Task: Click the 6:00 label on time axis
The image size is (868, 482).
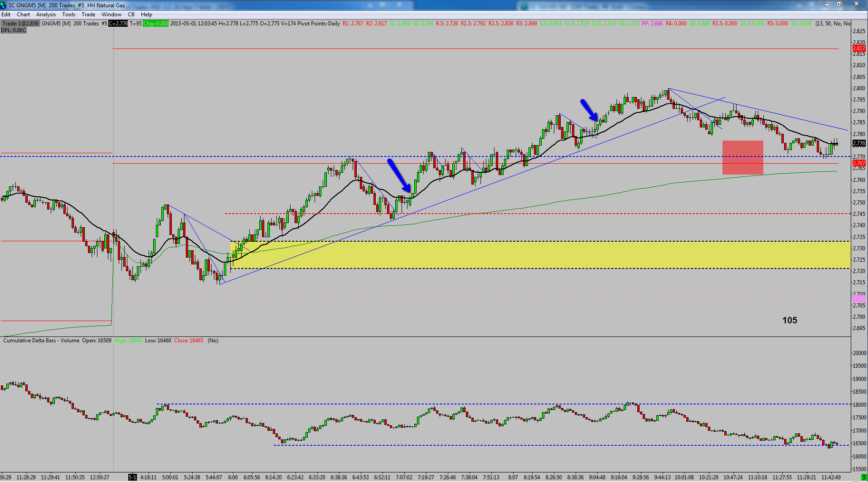Action: point(233,477)
